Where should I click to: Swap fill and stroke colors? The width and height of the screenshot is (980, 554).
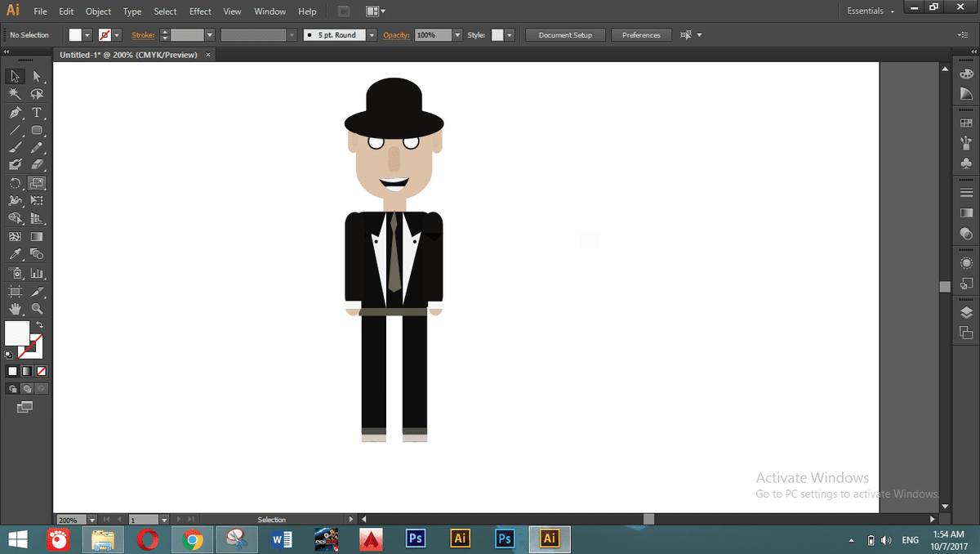point(40,325)
